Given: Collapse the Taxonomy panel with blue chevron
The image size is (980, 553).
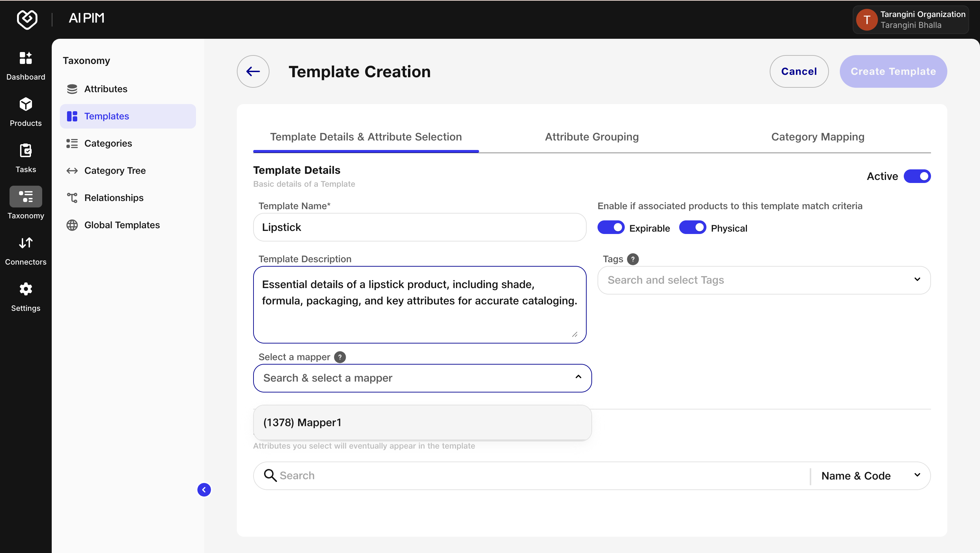Looking at the screenshot, I should click(x=204, y=490).
